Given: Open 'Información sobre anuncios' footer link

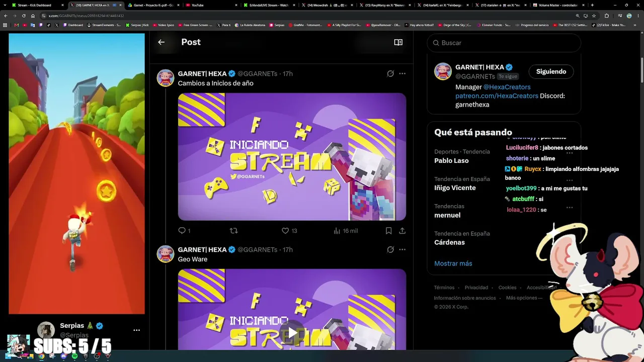Looking at the screenshot, I should click(x=465, y=298).
